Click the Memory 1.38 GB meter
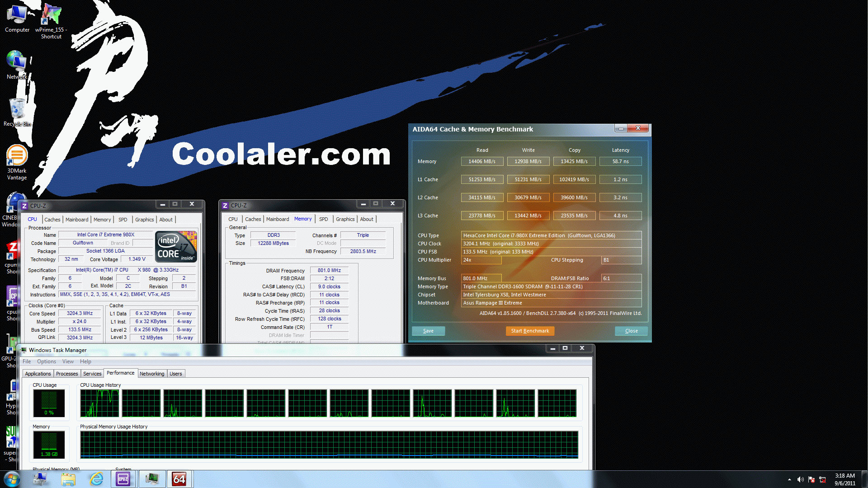The height and width of the screenshot is (488, 868). [x=49, y=445]
